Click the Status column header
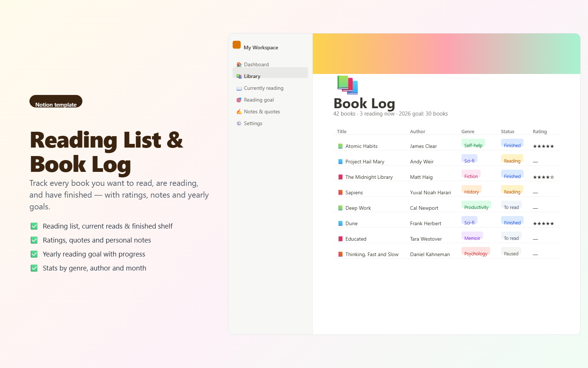The image size is (588, 368). coord(508,131)
